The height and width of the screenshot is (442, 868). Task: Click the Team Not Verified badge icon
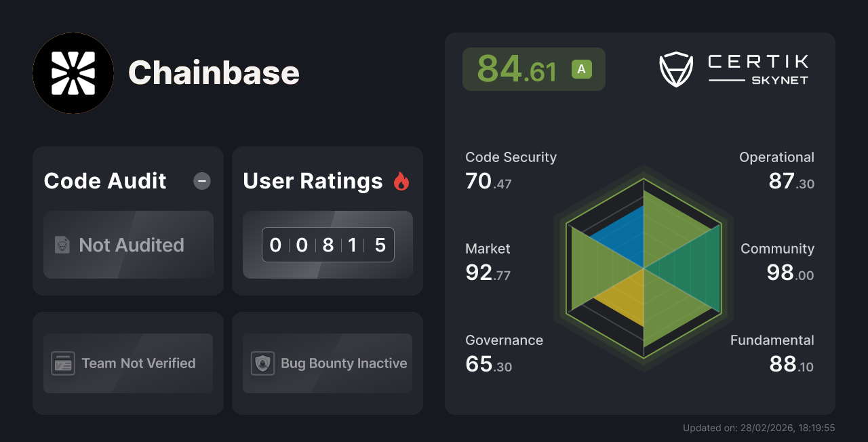[63, 363]
